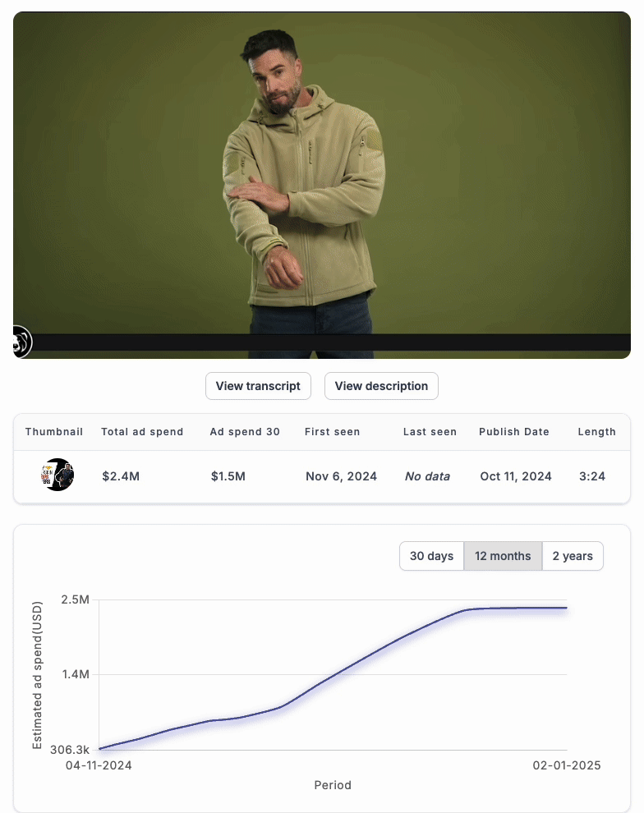Click the Last seen column header

(x=430, y=431)
